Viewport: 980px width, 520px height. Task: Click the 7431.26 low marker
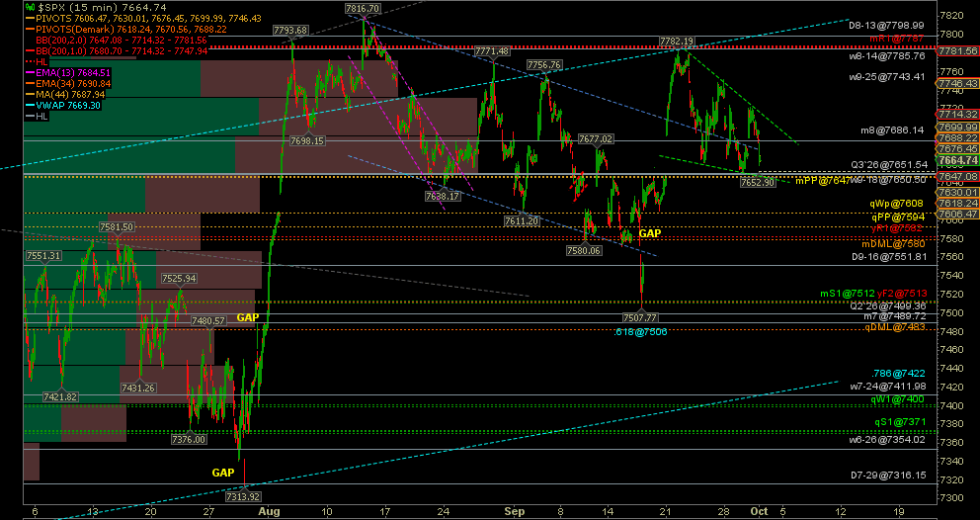coord(138,388)
